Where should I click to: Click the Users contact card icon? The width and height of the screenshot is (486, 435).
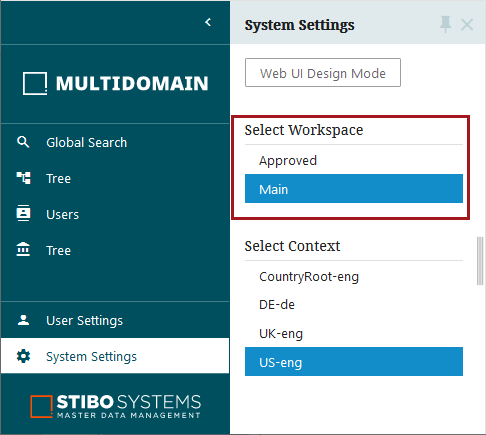(x=23, y=213)
